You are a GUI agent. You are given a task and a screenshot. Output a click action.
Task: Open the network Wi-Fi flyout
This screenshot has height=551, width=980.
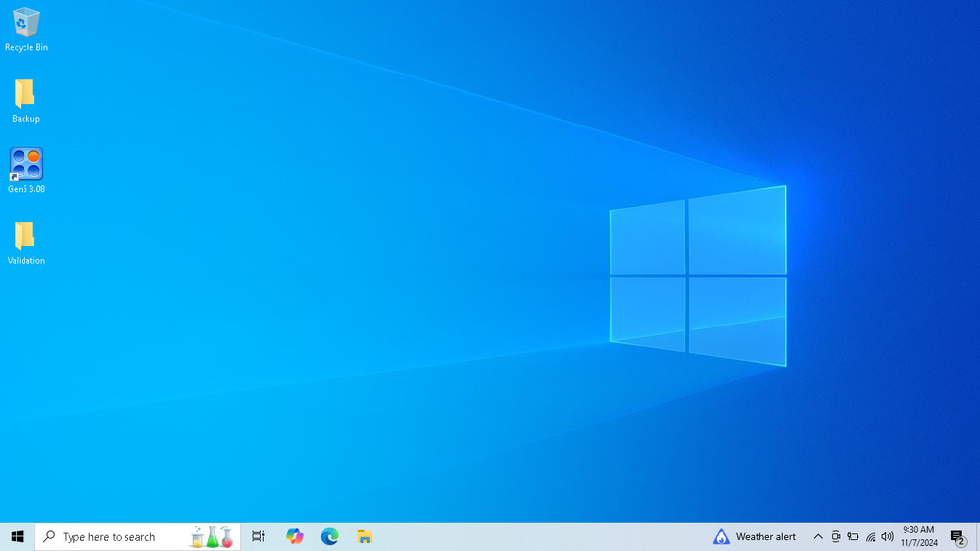pos(870,536)
